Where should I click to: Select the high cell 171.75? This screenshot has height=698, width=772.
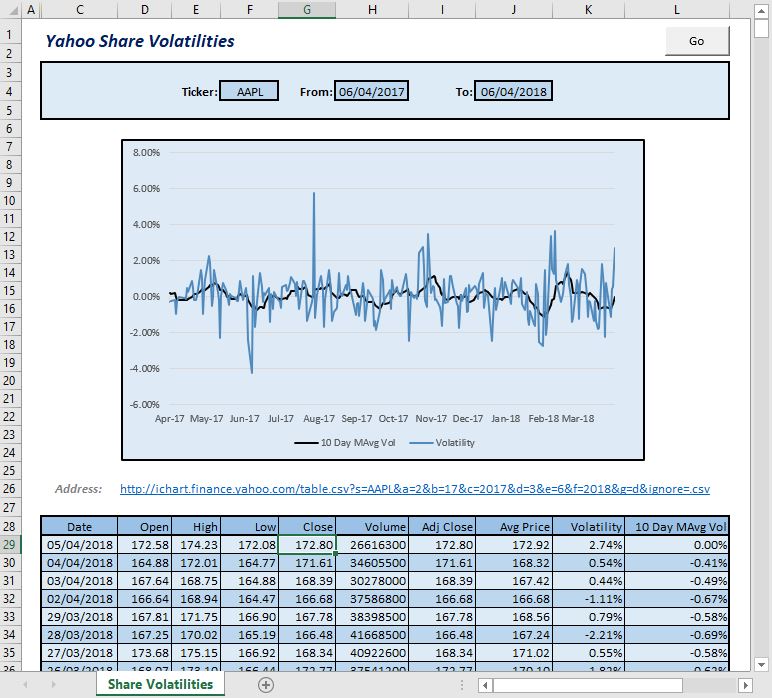pos(196,617)
